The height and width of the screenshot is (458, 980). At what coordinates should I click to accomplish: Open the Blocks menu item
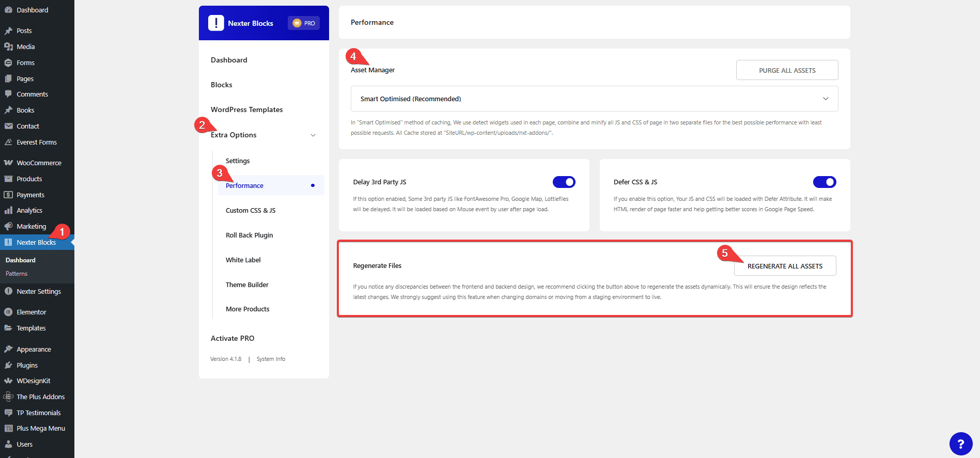[x=222, y=85]
